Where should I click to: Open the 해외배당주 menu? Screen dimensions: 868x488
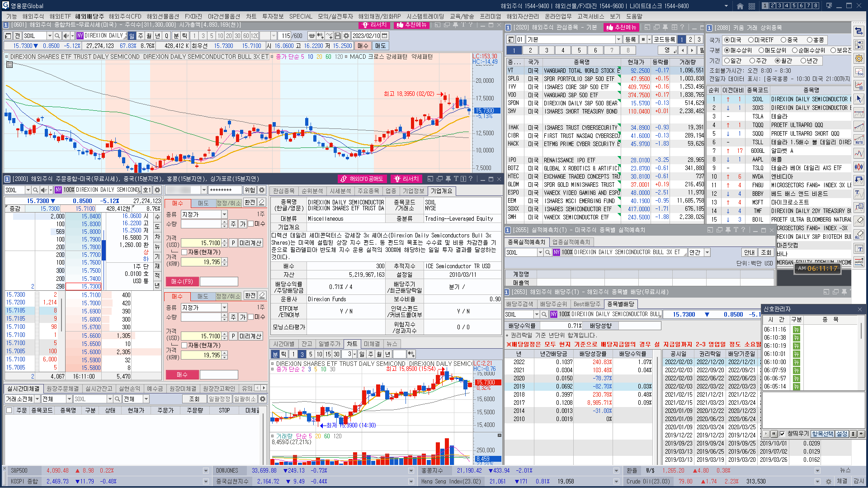(x=89, y=16)
